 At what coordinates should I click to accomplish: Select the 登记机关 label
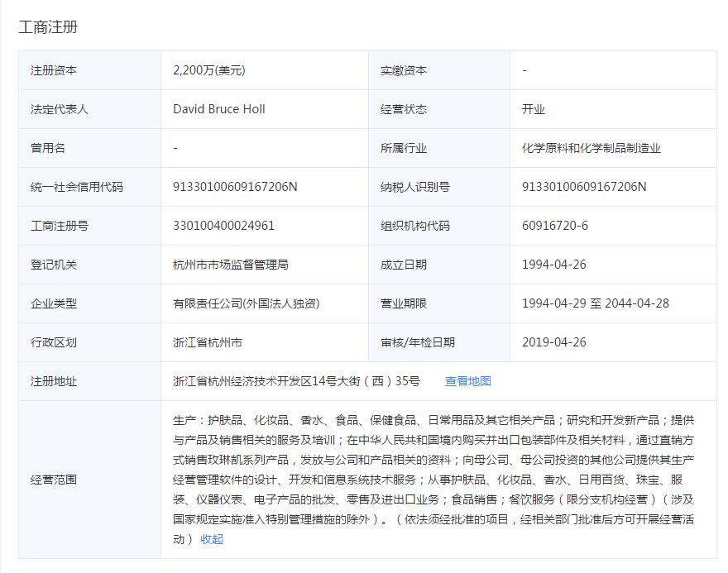tap(54, 265)
